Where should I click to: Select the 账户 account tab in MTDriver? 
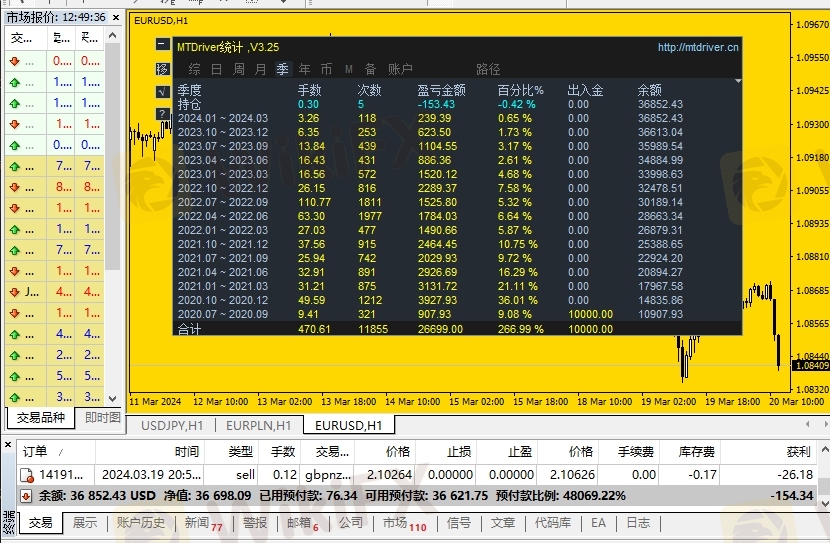(x=400, y=69)
